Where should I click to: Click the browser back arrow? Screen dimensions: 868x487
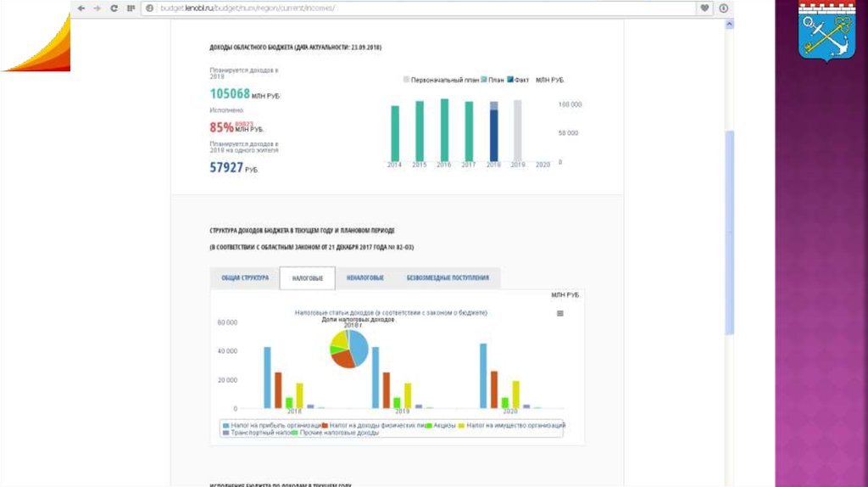(81, 8)
